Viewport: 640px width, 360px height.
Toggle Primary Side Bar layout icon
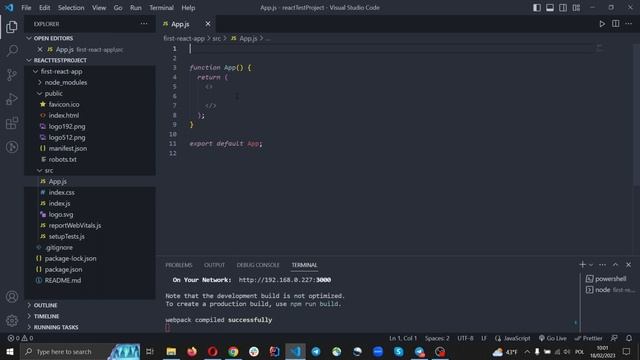(537, 8)
